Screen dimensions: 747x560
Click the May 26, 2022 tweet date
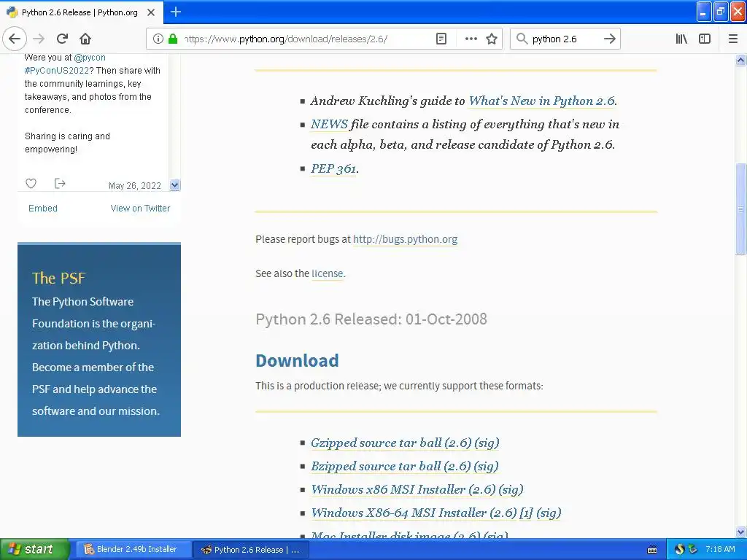pyautogui.click(x=135, y=186)
